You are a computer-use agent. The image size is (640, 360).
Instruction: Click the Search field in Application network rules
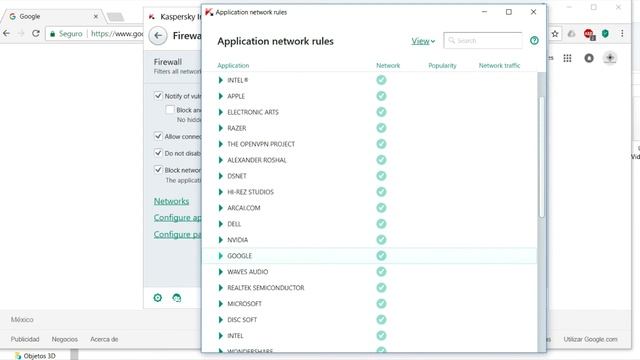point(483,40)
